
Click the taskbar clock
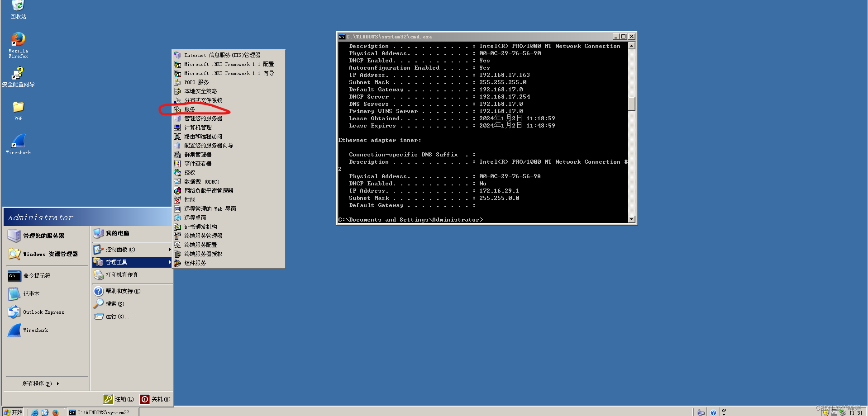pyautogui.click(x=855, y=413)
